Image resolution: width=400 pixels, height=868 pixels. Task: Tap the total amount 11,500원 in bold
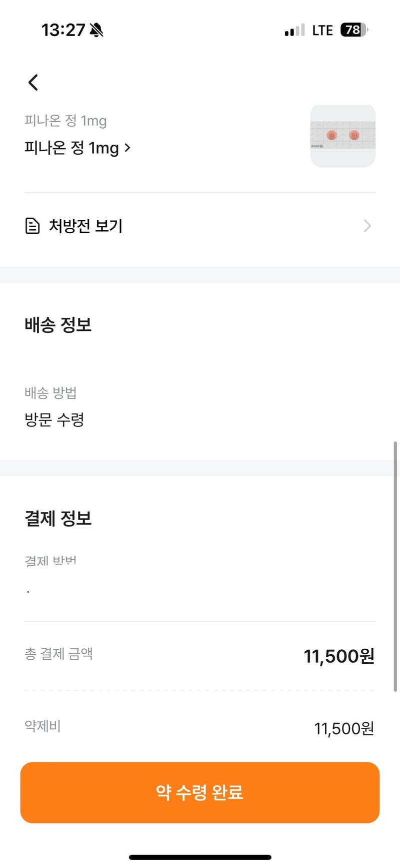coord(339,656)
